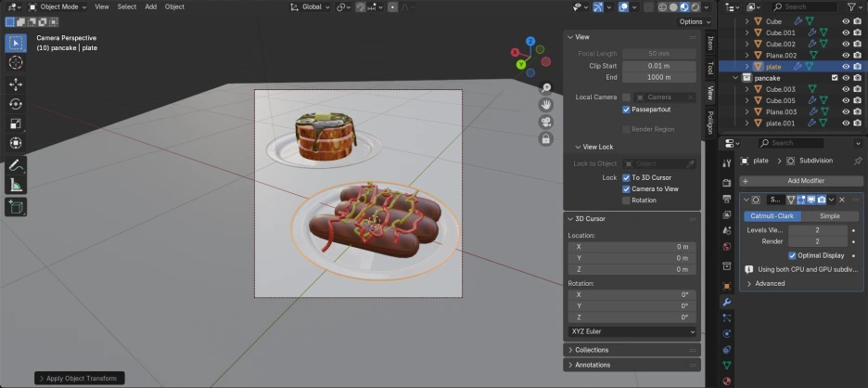Image resolution: width=868 pixels, height=388 pixels.
Task: Select the Rotate tool
Action: (x=16, y=104)
